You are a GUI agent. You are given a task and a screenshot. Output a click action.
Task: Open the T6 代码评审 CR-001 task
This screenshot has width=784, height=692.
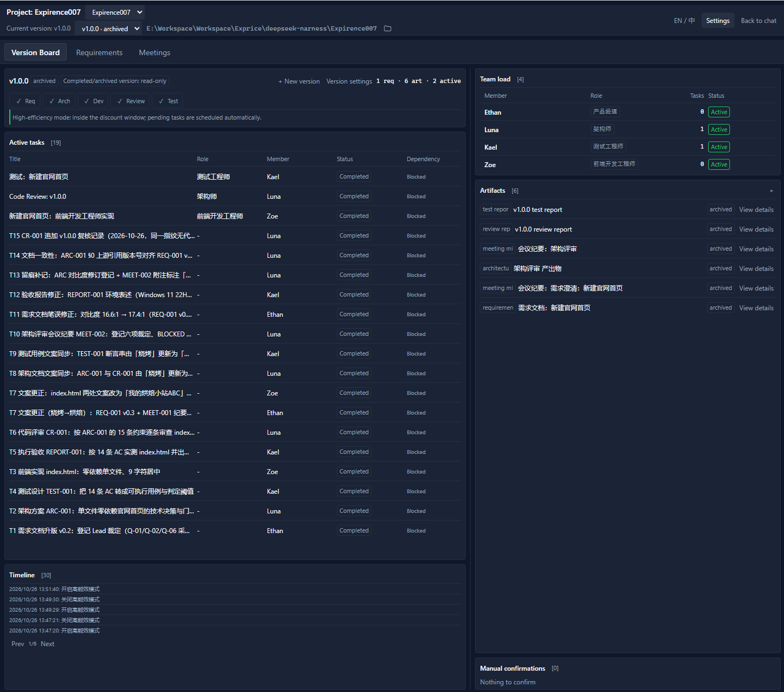coord(102,433)
